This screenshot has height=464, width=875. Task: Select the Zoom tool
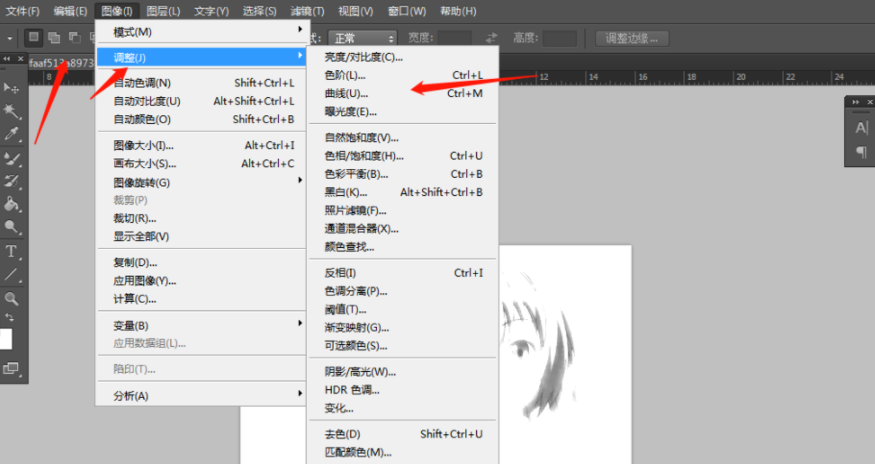tap(11, 298)
